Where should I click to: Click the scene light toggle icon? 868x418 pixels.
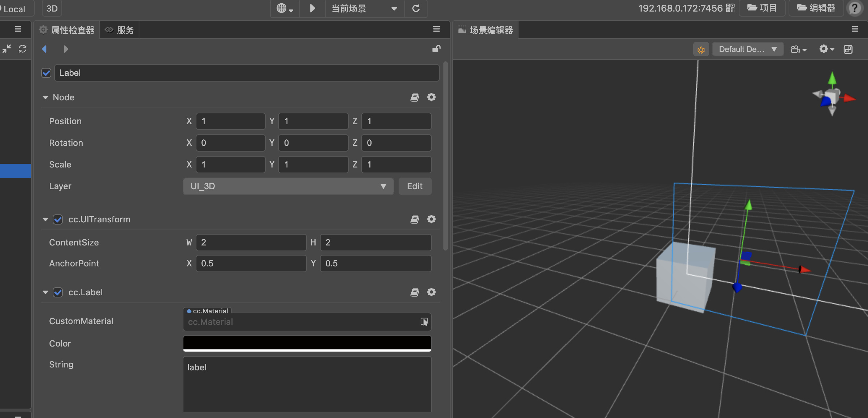pyautogui.click(x=701, y=49)
